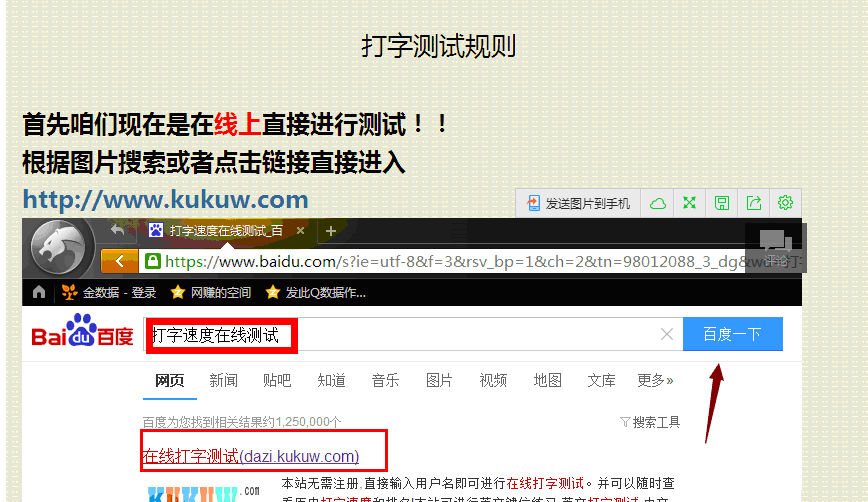Screen dimensions: 868x502
Task: Click the cloud upload icon
Action: (x=658, y=204)
